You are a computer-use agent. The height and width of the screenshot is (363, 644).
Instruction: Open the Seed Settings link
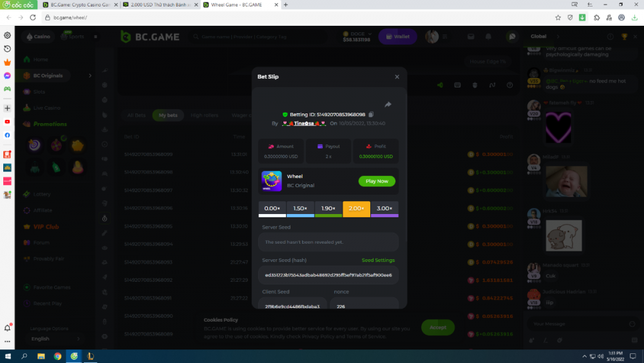[x=378, y=260]
